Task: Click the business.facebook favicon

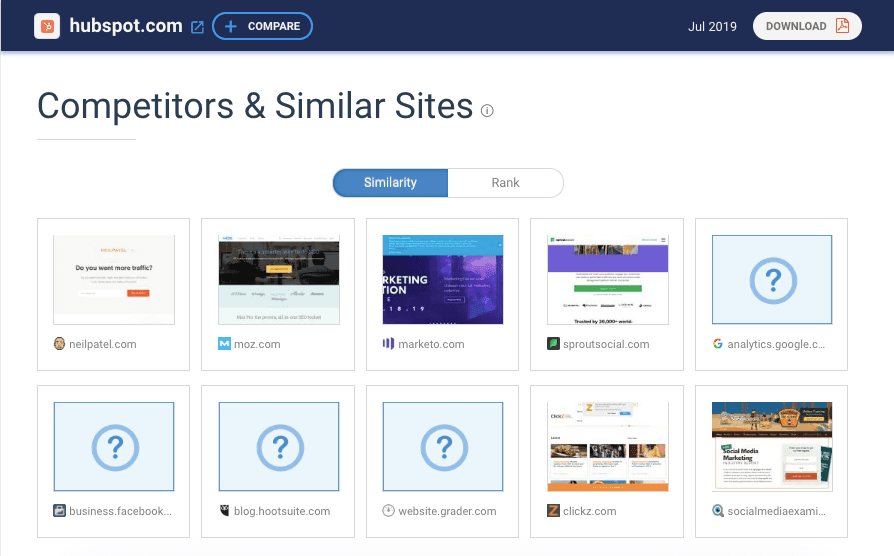Action: coord(59,511)
